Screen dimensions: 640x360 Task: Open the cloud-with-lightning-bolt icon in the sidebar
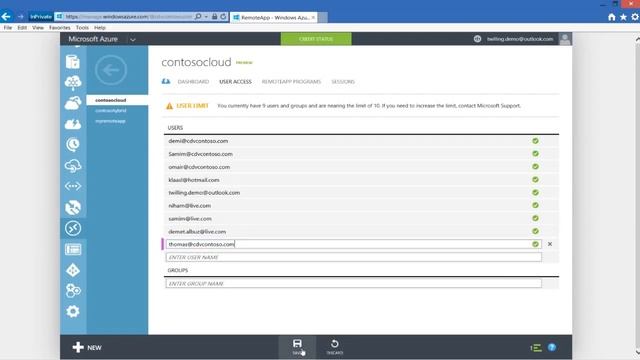tap(73, 124)
